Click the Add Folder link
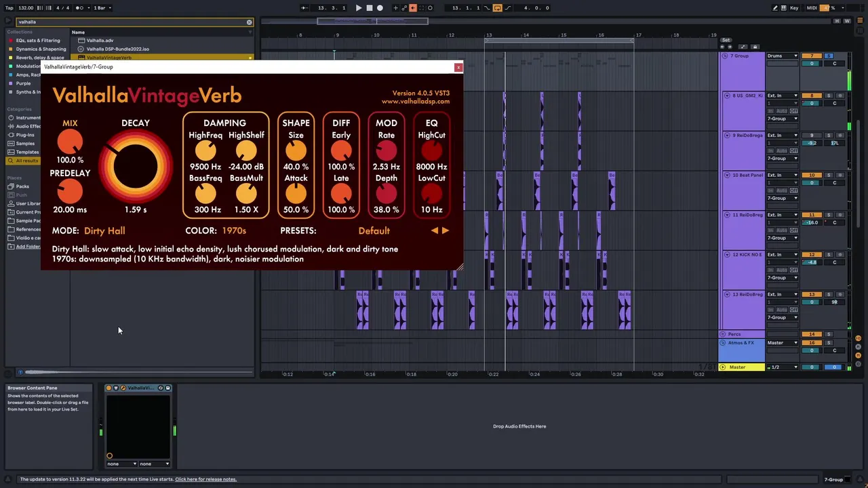Screen dimensions: 868x488 (x=28, y=247)
